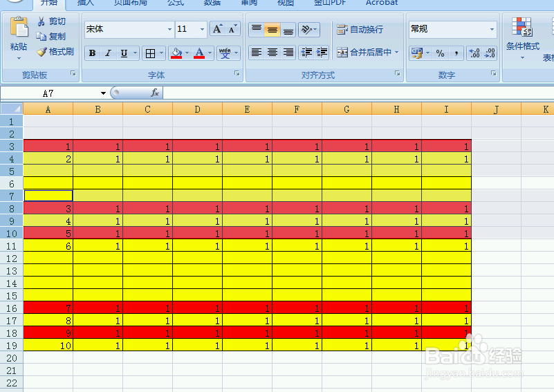Open the Number (数字) dialog launcher
554x392 pixels.
494,73
